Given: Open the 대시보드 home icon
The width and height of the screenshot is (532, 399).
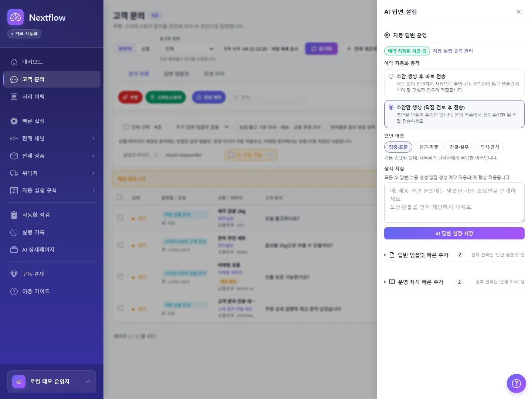Looking at the screenshot, I should [14, 62].
